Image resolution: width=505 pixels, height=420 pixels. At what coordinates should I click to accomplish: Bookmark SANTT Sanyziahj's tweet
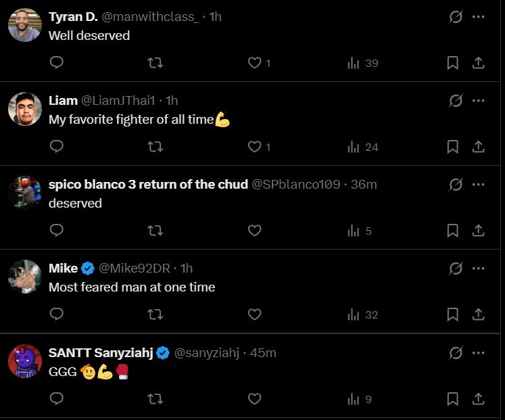(x=453, y=399)
